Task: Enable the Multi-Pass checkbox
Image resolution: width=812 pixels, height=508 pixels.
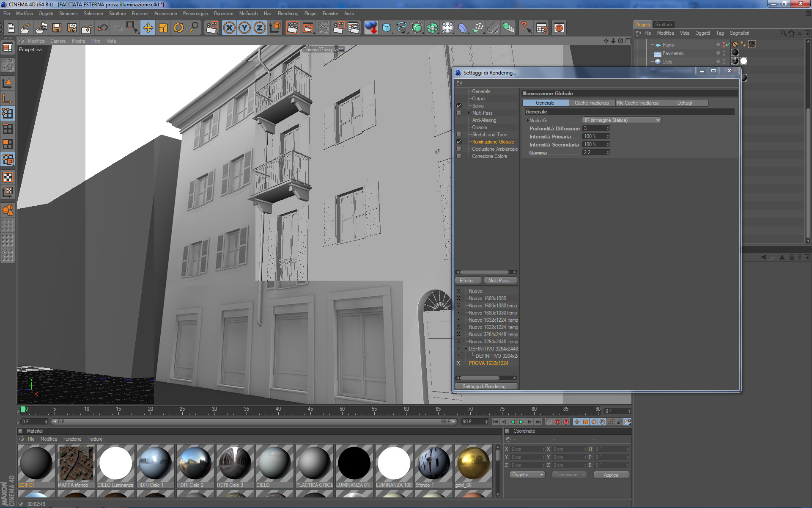Action: coord(459,113)
